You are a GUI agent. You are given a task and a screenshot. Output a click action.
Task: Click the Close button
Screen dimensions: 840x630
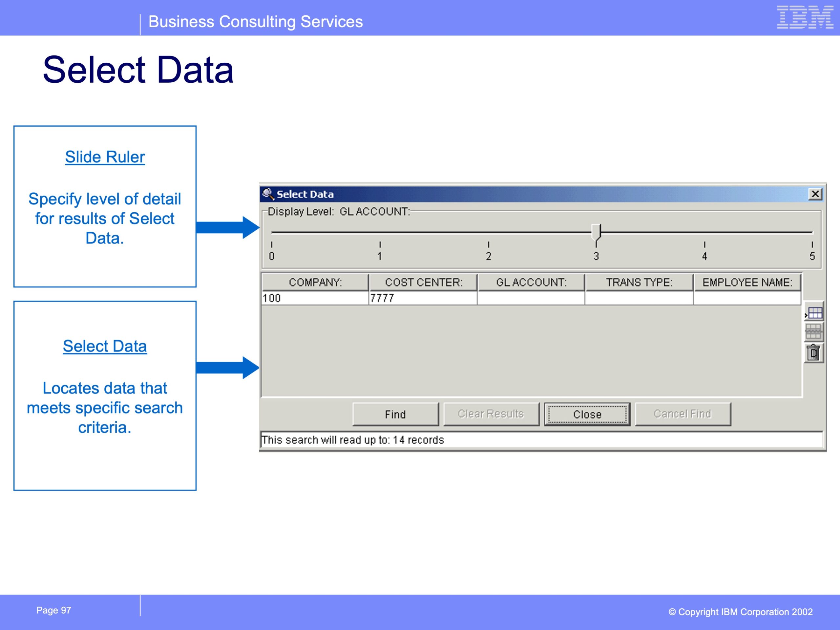coord(587,414)
